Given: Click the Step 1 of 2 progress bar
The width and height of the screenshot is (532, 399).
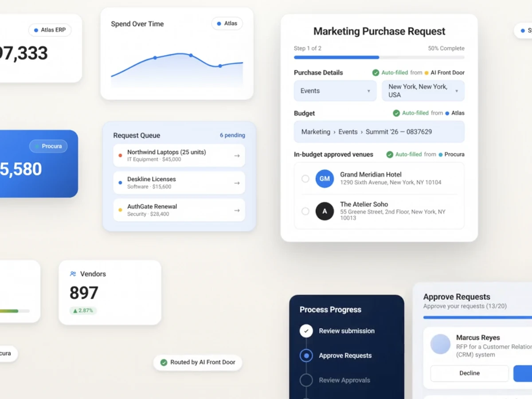Looking at the screenshot, I should click(x=379, y=57).
